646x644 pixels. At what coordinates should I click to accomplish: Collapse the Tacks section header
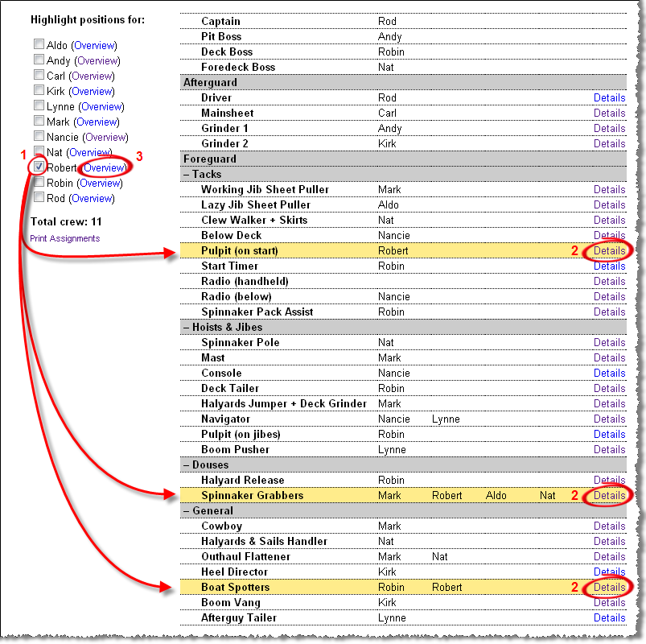pos(204,174)
